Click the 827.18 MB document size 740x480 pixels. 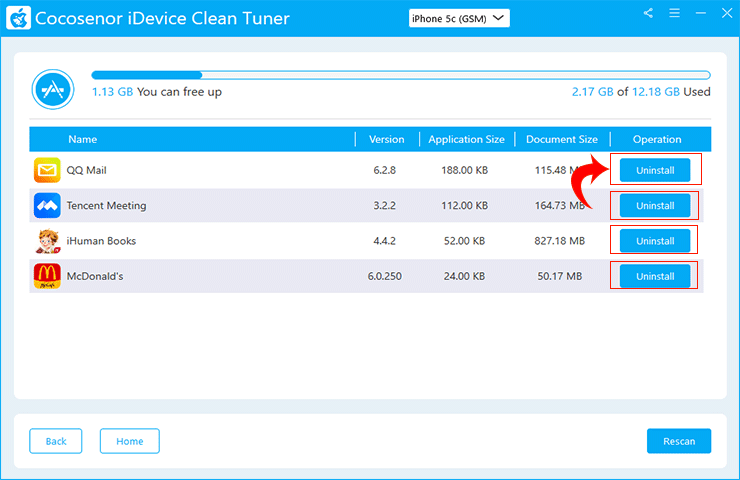(560, 241)
